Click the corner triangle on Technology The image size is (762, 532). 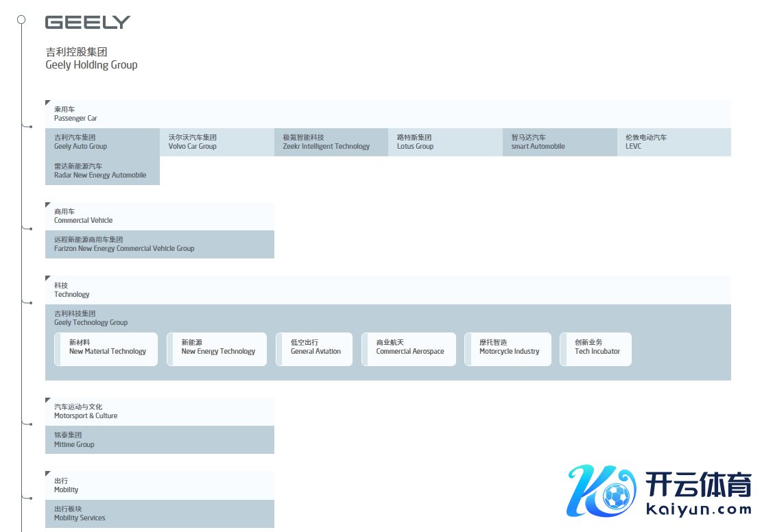click(47, 278)
